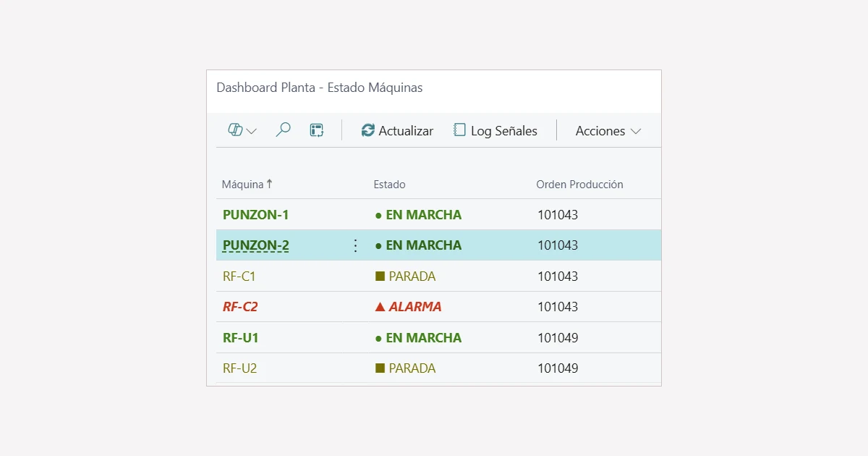Click the Actualizar refresh button
Viewport: 868px width, 456px height.
(397, 130)
